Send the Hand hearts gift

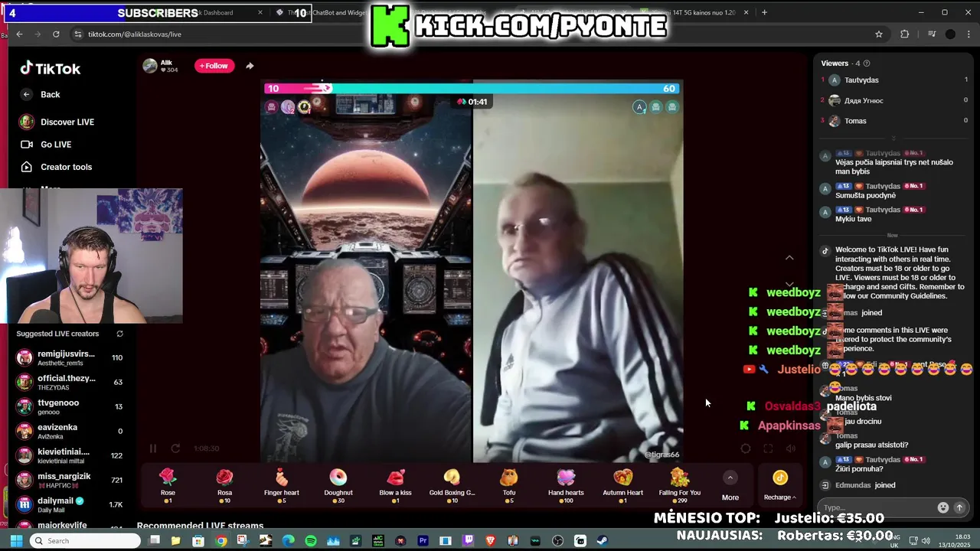pyautogui.click(x=566, y=484)
